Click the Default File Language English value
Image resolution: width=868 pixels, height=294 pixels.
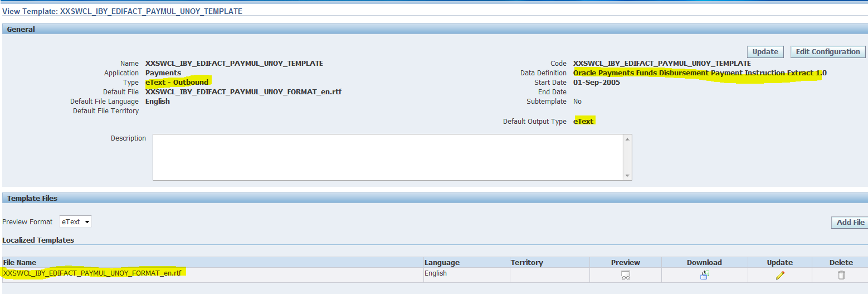click(158, 102)
